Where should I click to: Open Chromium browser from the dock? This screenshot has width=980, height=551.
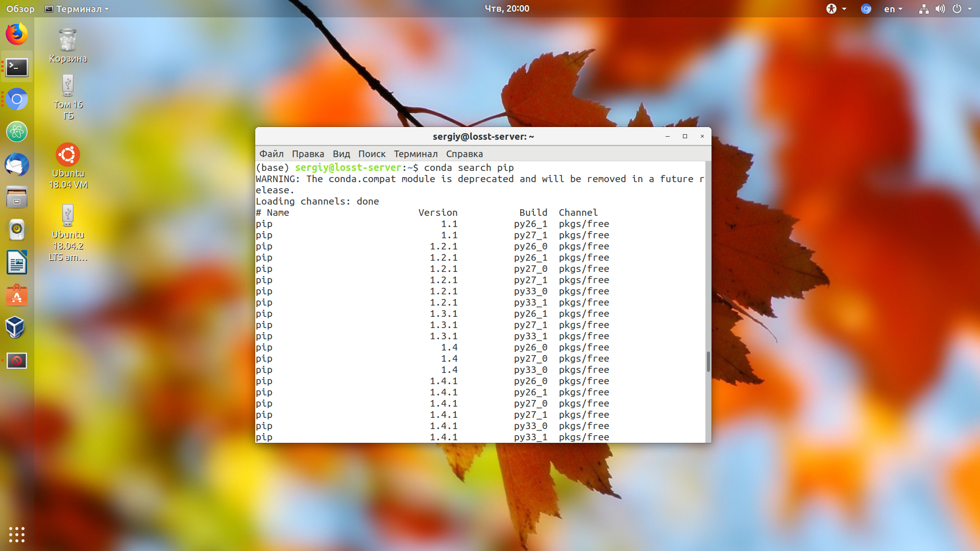(17, 99)
